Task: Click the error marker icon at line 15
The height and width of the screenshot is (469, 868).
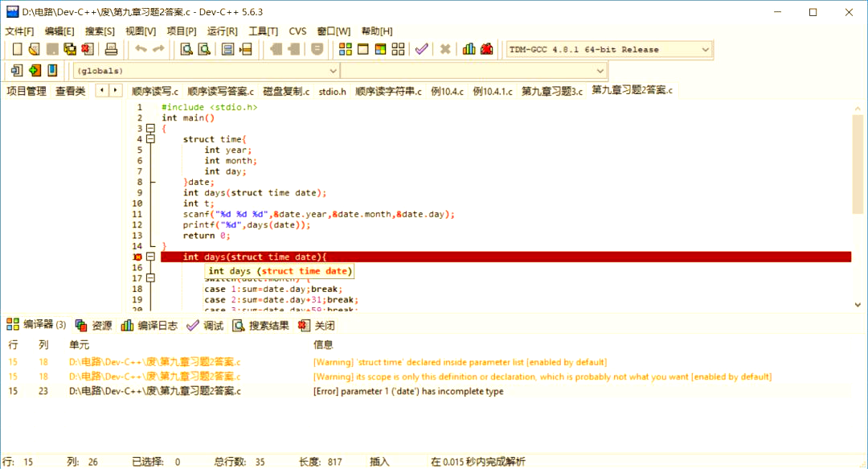Action: pyautogui.click(x=137, y=257)
